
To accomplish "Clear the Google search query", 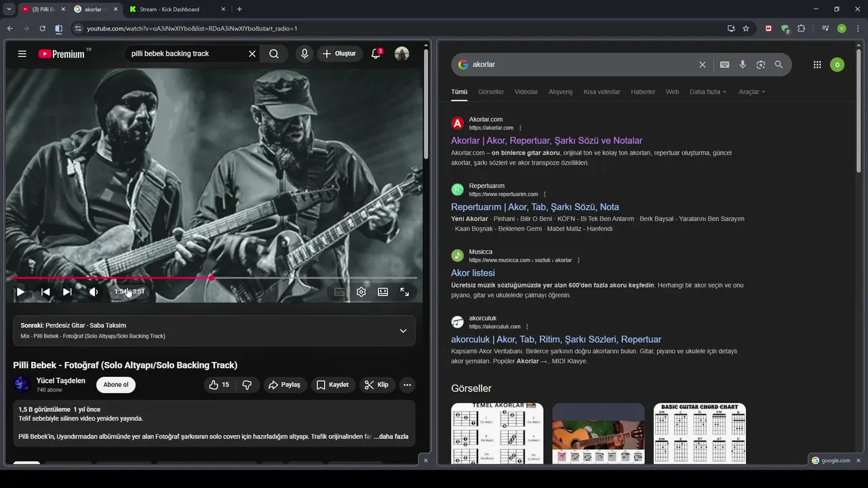I will (703, 64).
